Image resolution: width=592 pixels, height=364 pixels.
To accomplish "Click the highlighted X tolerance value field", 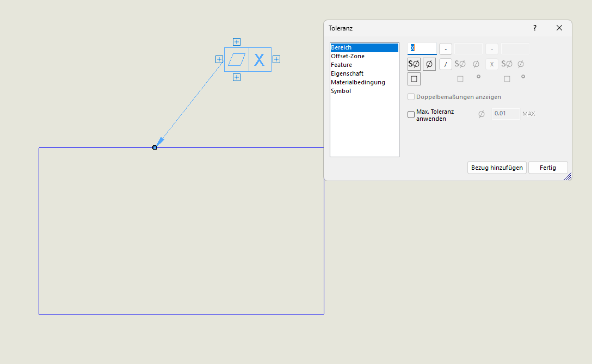I will pyautogui.click(x=422, y=48).
